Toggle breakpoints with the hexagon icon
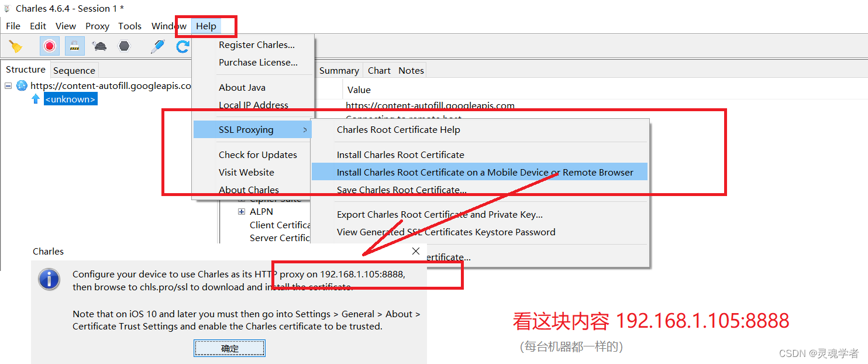This screenshot has height=364, width=868. pyautogui.click(x=124, y=46)
